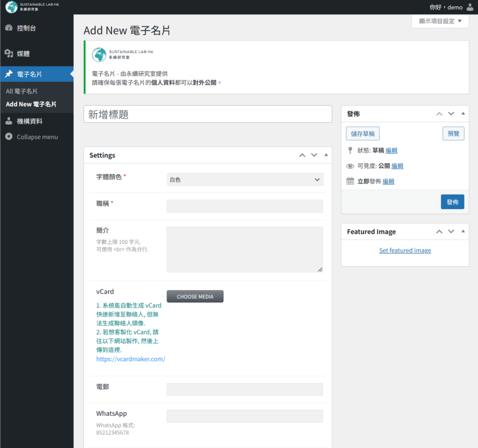Toggle the 發佈 panel collapse triangle

click(x=463, y=114)
